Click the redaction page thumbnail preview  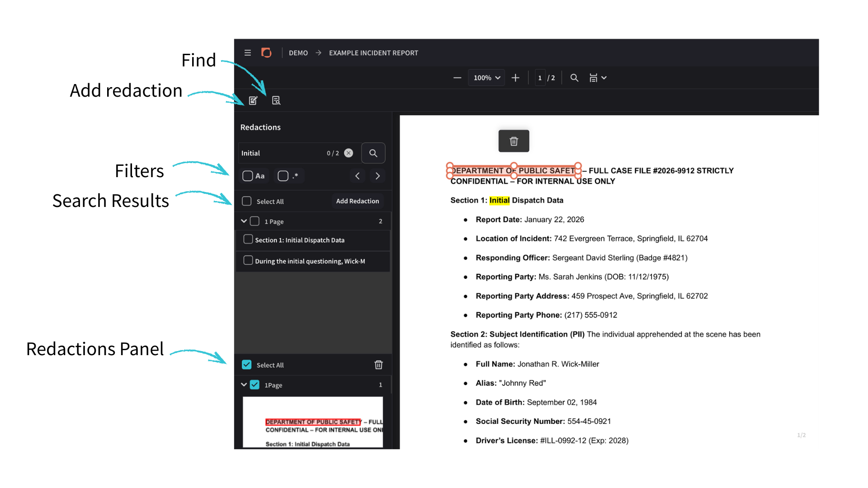(x=312, y=422)
